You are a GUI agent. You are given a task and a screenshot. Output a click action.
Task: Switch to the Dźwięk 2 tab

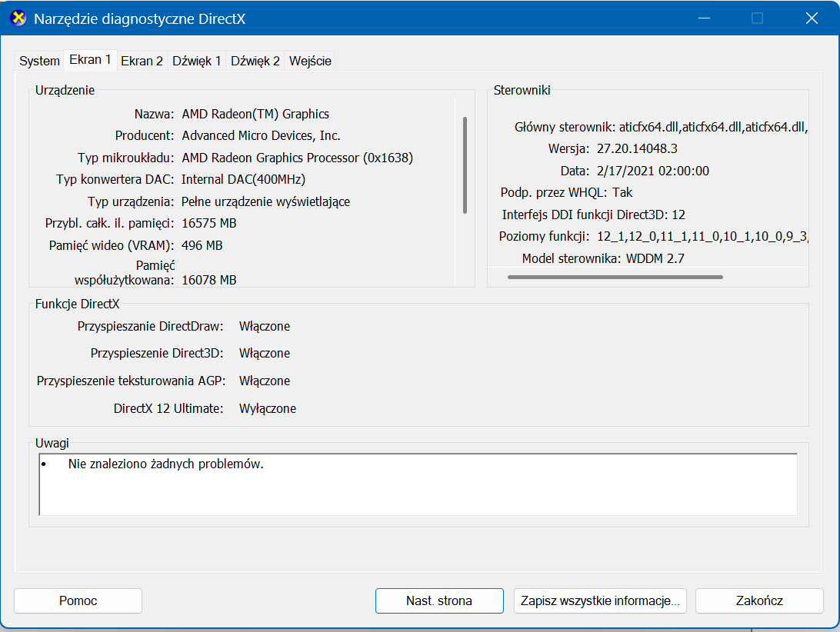[x=255, y=61]
